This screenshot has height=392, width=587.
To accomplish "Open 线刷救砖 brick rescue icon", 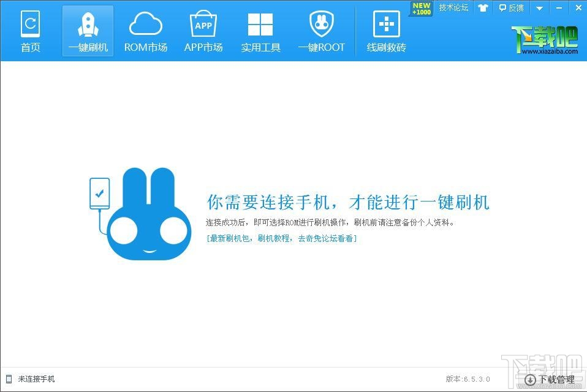I will [x=385, y=23].
